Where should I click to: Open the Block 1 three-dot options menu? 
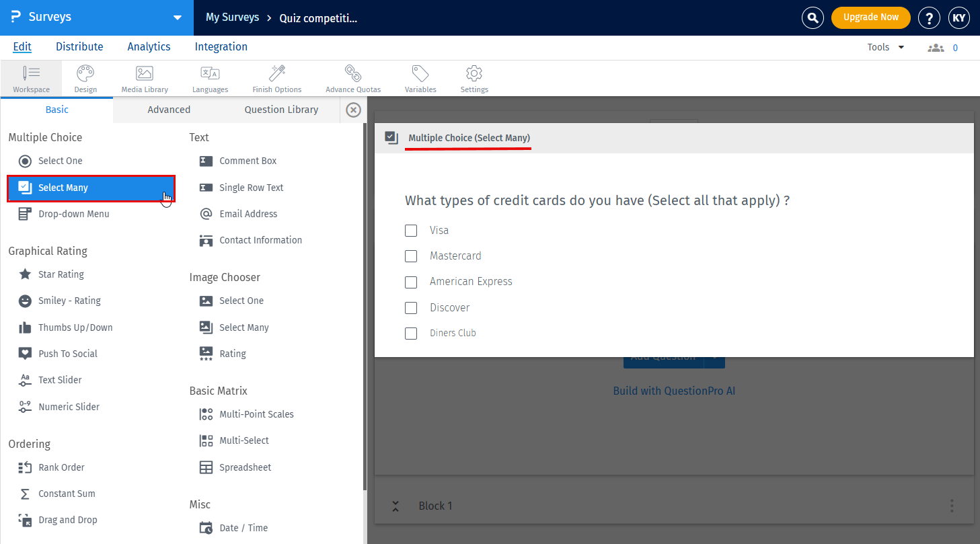click(x=952, y=505)
